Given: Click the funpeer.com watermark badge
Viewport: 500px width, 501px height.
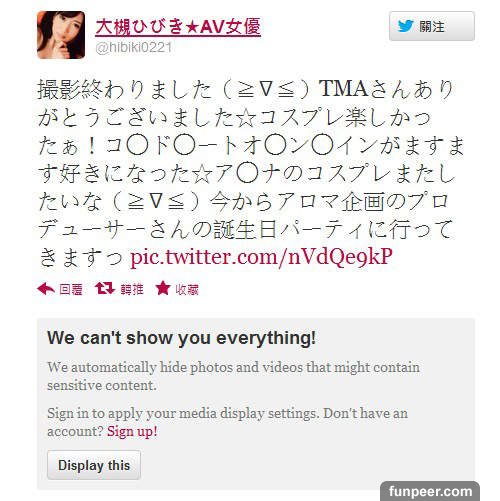Looking at the screenshot, I should [430, 491].
